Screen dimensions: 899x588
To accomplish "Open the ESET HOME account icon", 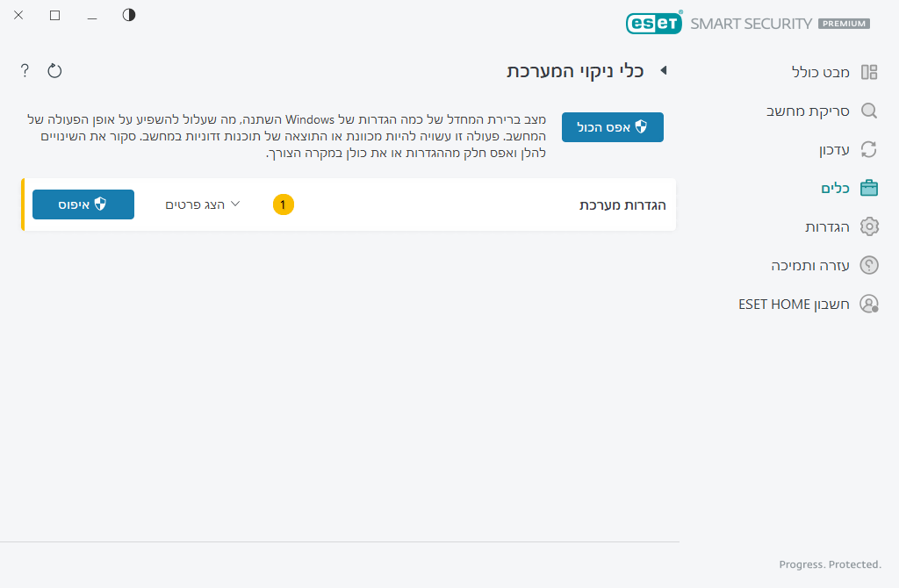I will pos(869,304).
